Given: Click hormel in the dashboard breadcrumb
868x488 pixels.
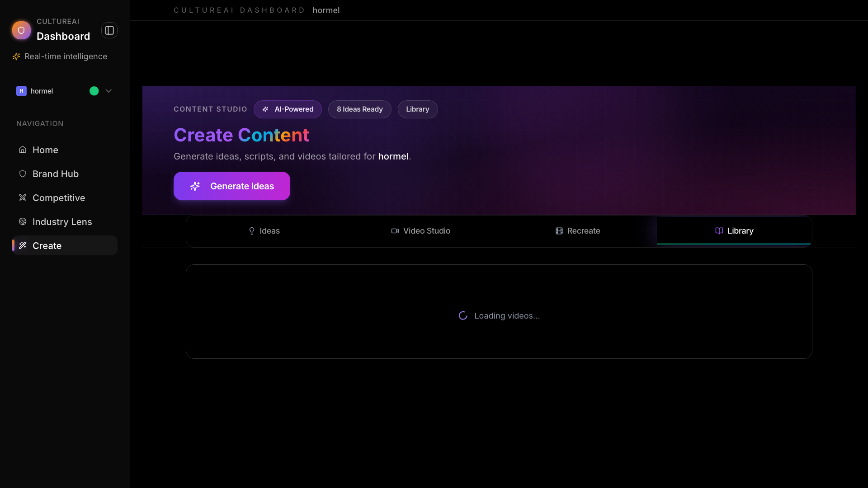Looking at the screenshot, I should pos(326,10).
